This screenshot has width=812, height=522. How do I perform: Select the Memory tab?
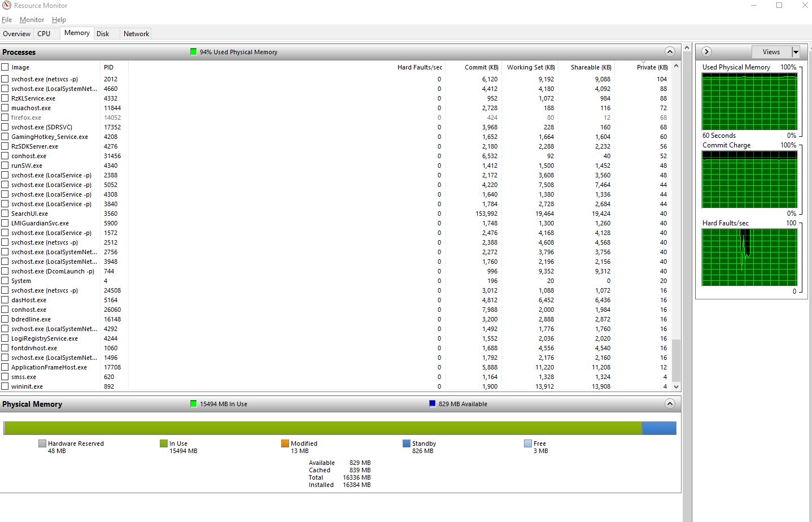click(77, 33)
